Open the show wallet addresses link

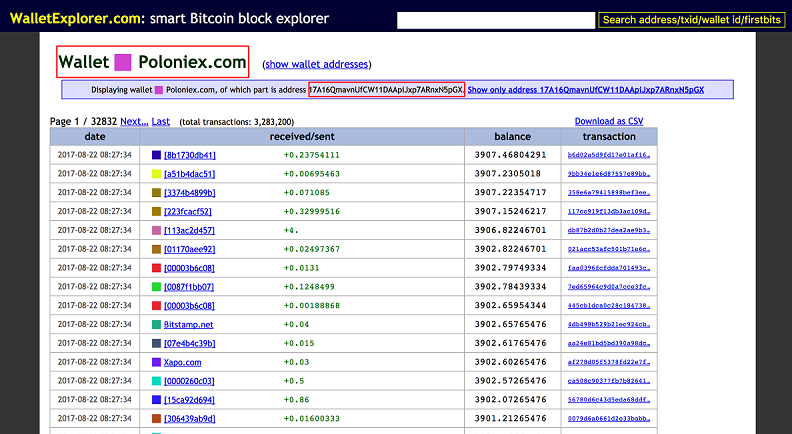[x=317, y=64]
